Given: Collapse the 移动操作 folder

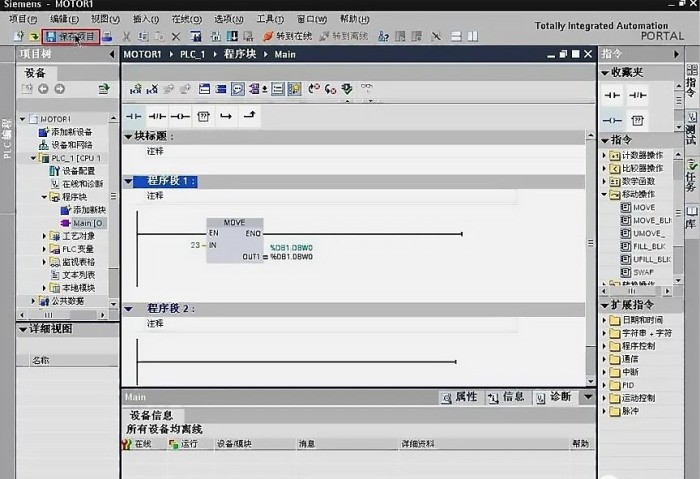Looking at the screenshot, I should click(x=604, y=194).
